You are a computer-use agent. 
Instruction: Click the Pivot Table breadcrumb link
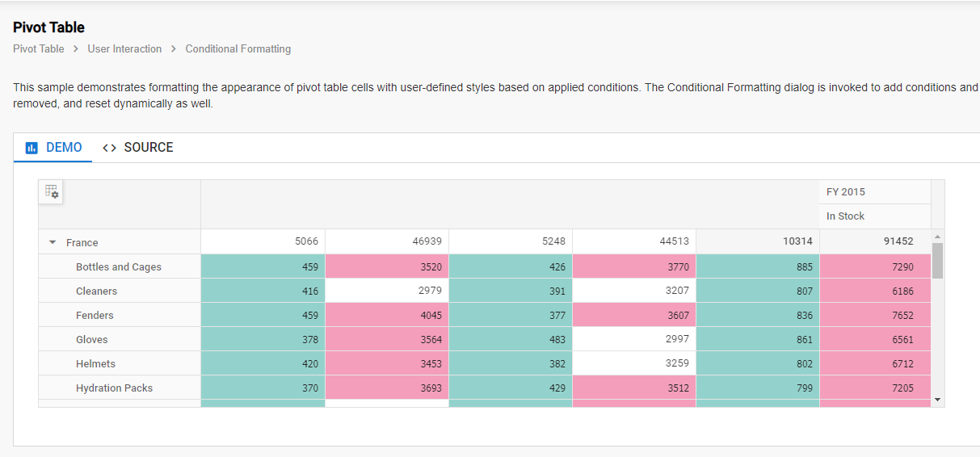(x=39, y=49)
